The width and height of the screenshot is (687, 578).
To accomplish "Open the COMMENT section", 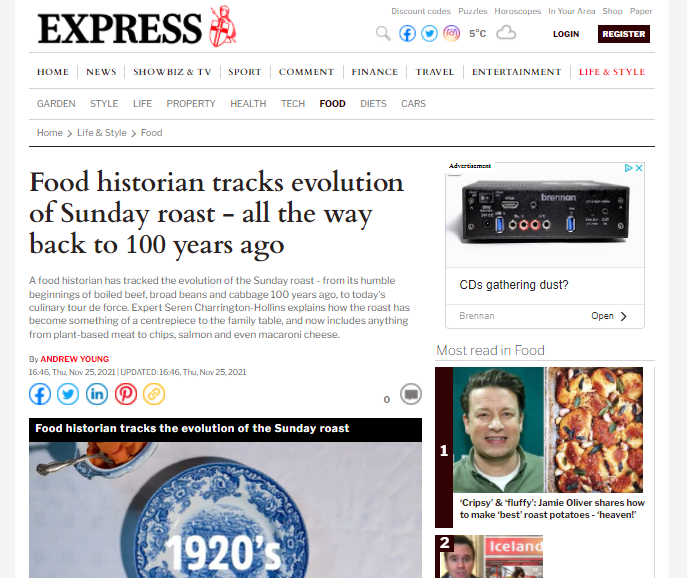I will point(306,72).
